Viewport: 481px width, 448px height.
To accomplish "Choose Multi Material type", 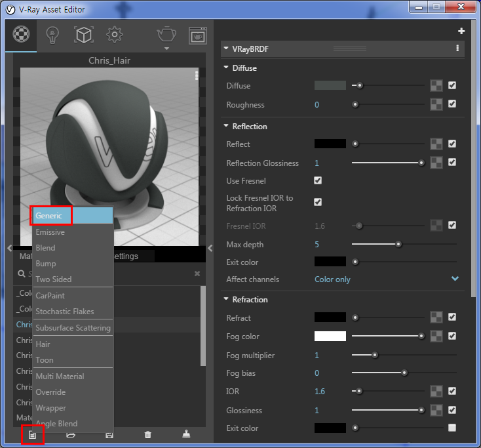I will coord(73,376).
